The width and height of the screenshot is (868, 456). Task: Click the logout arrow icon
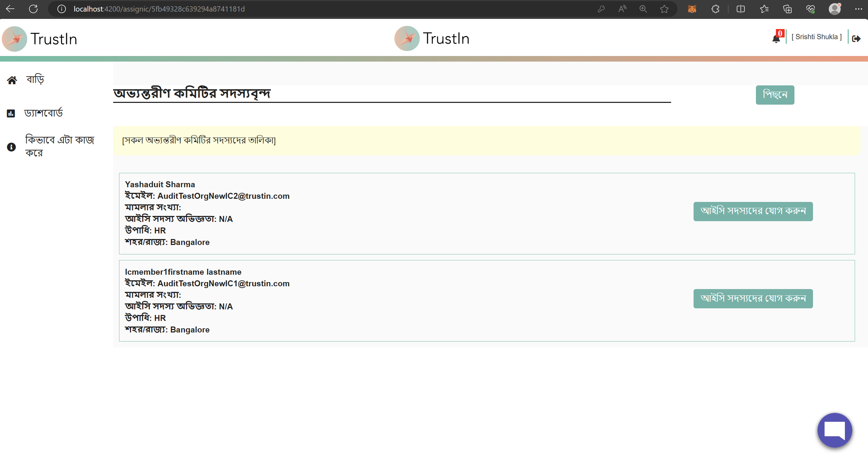[856, 38]
